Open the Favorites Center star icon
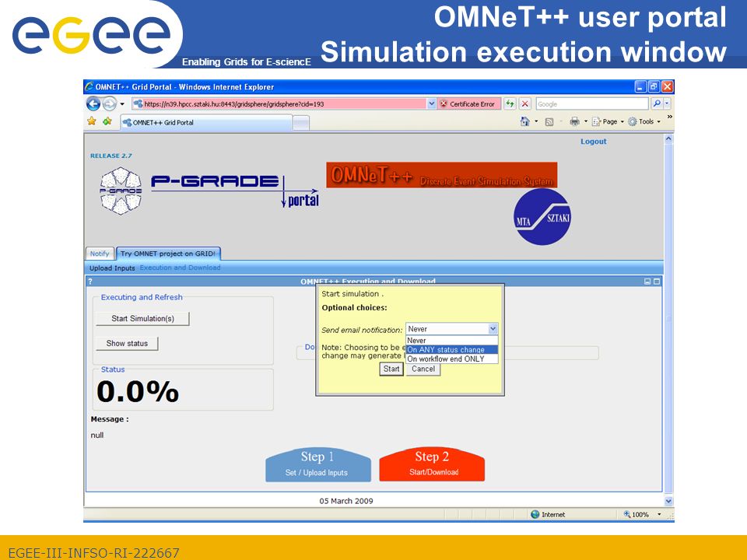This screenshot has width=747, height=560. 92,121
